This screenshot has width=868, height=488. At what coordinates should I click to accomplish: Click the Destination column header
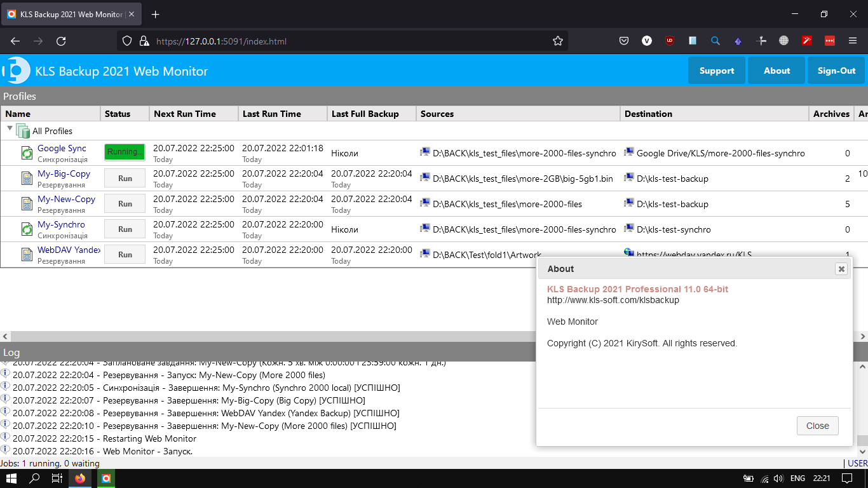714,114
